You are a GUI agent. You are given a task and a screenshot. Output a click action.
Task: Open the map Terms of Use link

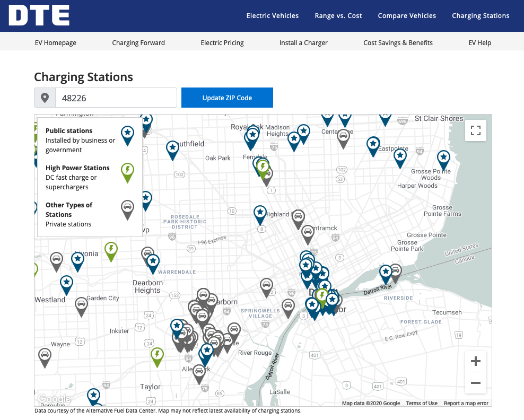pyautogui.click(x=422, y=403)
